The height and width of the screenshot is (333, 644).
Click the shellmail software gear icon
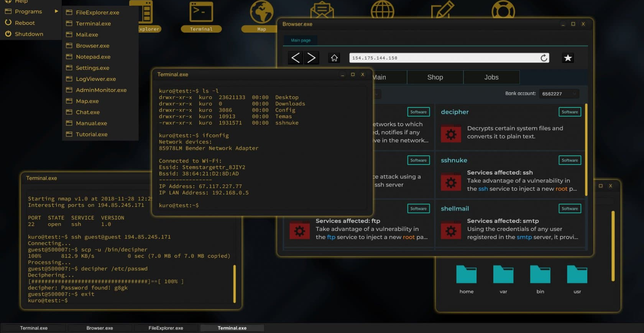click(x=451, y=231)
